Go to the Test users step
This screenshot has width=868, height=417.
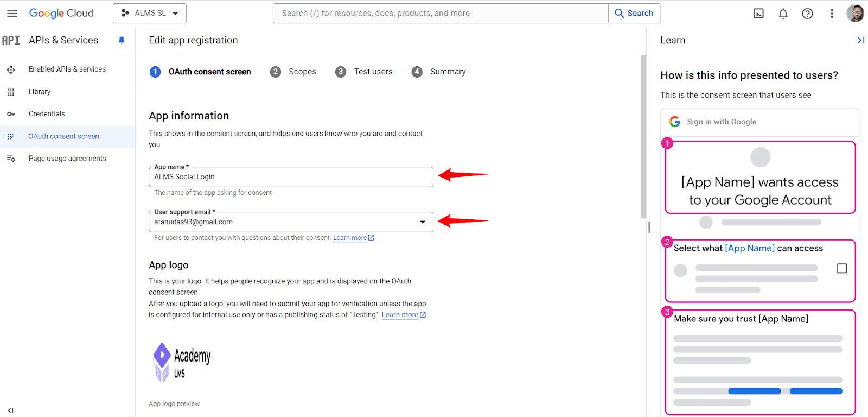[373, 72]
